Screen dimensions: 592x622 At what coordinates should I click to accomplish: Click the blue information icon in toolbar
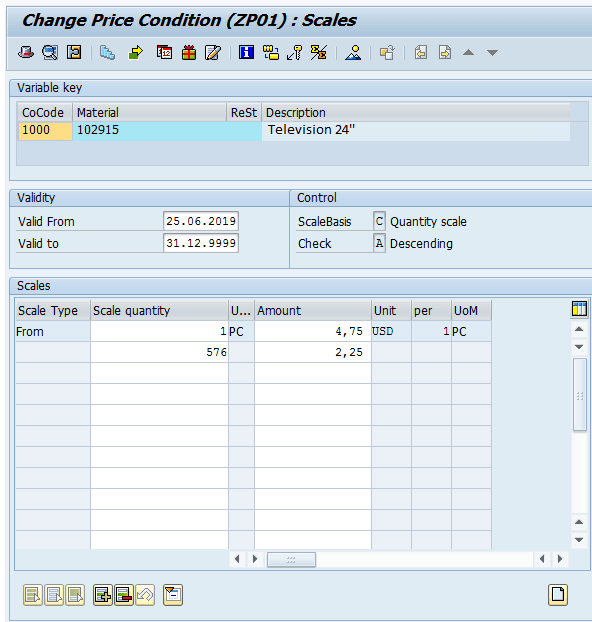point(246,52)
